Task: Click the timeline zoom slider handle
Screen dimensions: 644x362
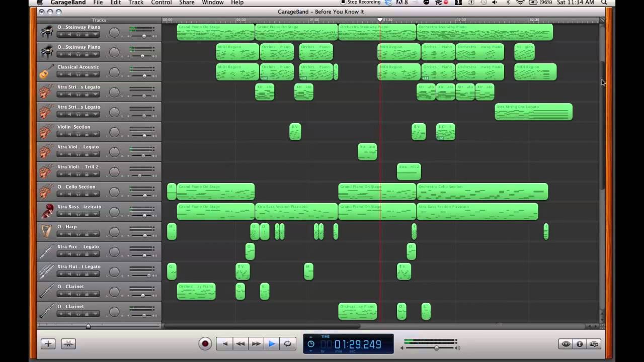Action: 88,326
